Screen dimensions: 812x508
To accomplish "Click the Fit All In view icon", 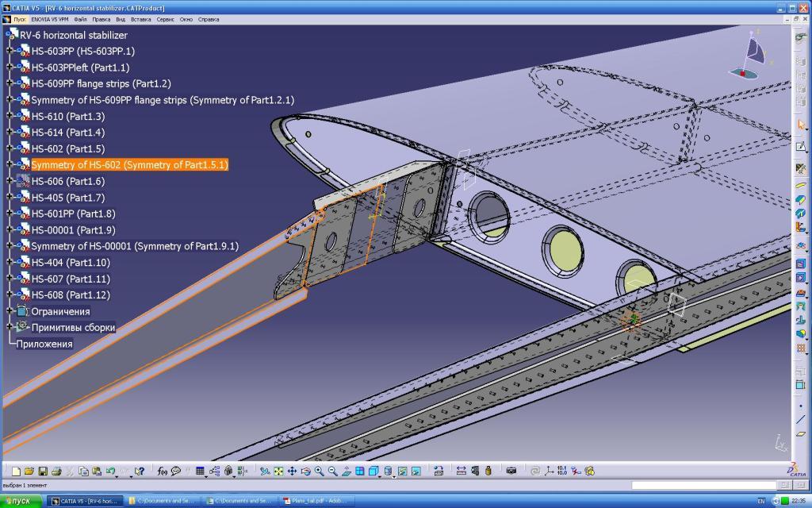I will [x=278, y=471].
